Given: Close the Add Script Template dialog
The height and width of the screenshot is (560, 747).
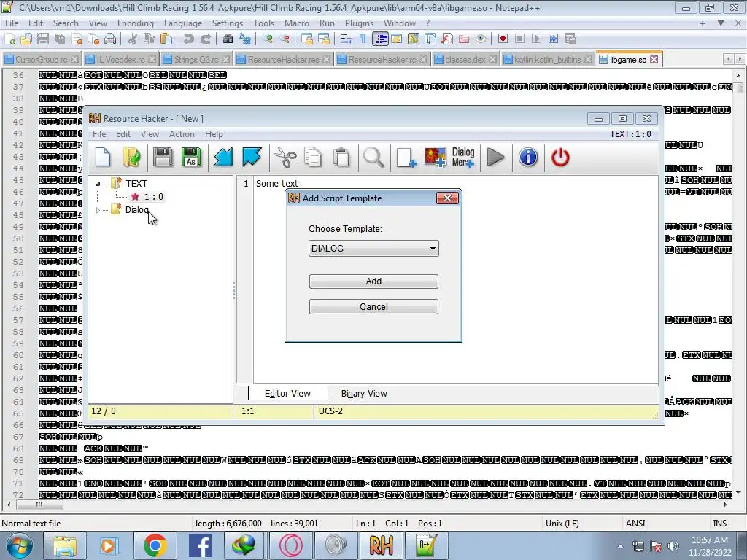Looking at the screenshot, I should tap(447, 198).
